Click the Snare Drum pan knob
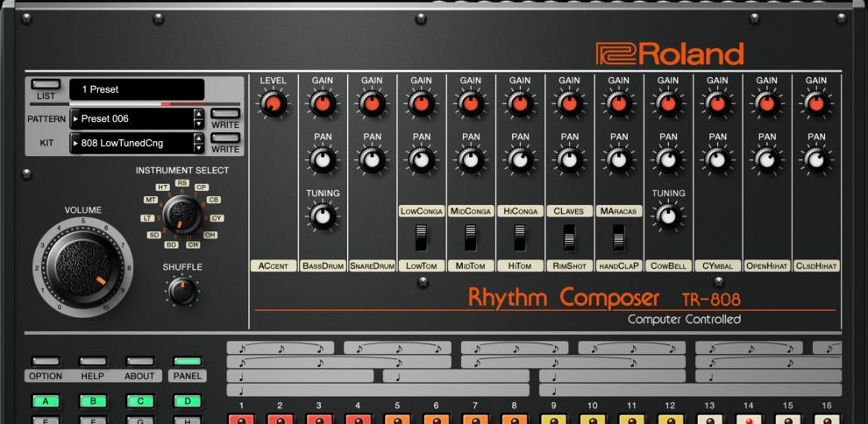Viewport: 868px width, 424px height. [x=372, y=159]
